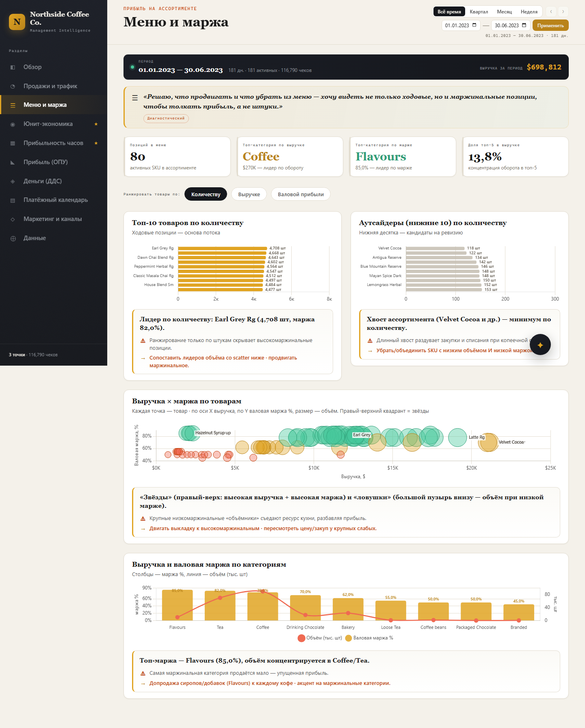Click the Flavours top margin card

point(403,156)
